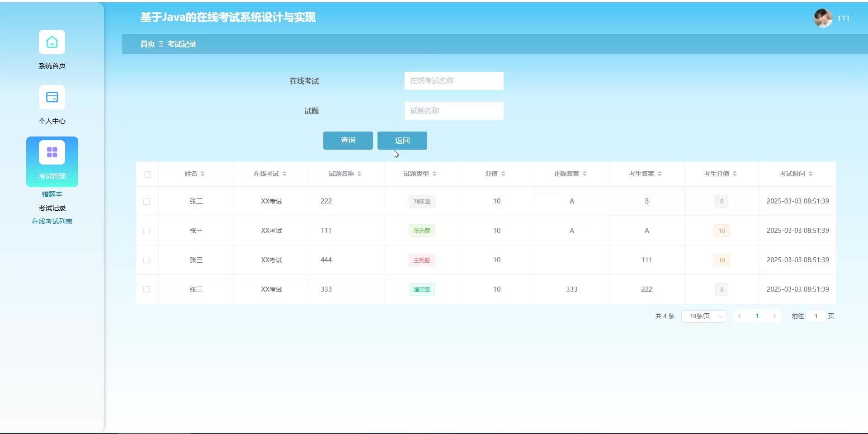868x434 pixels.
Task: Open the 10条/页 page size dropdown
Action: pyautogui.click(x=704, y=316)
